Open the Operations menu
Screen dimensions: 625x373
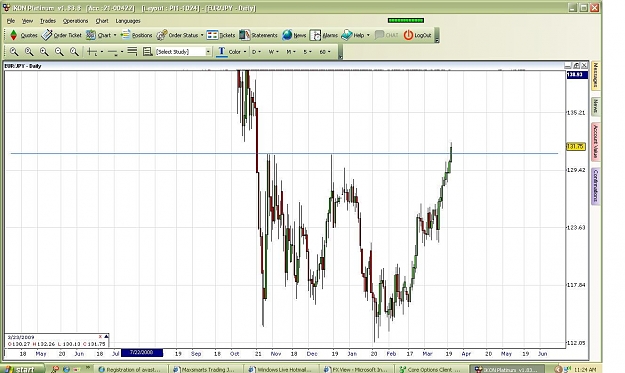pyautogui.click(x=75, y=21)
